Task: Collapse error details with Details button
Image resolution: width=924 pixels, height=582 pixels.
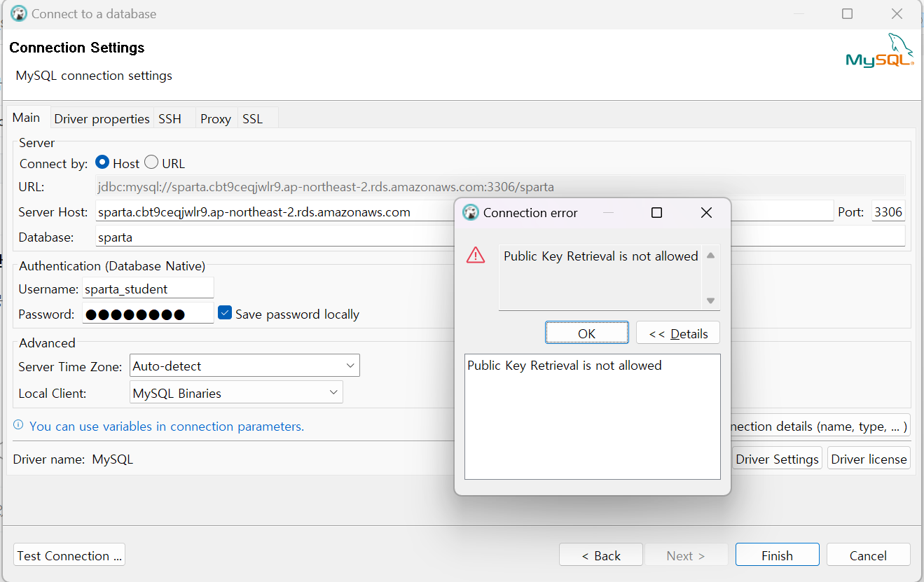Action: point(678,333)
